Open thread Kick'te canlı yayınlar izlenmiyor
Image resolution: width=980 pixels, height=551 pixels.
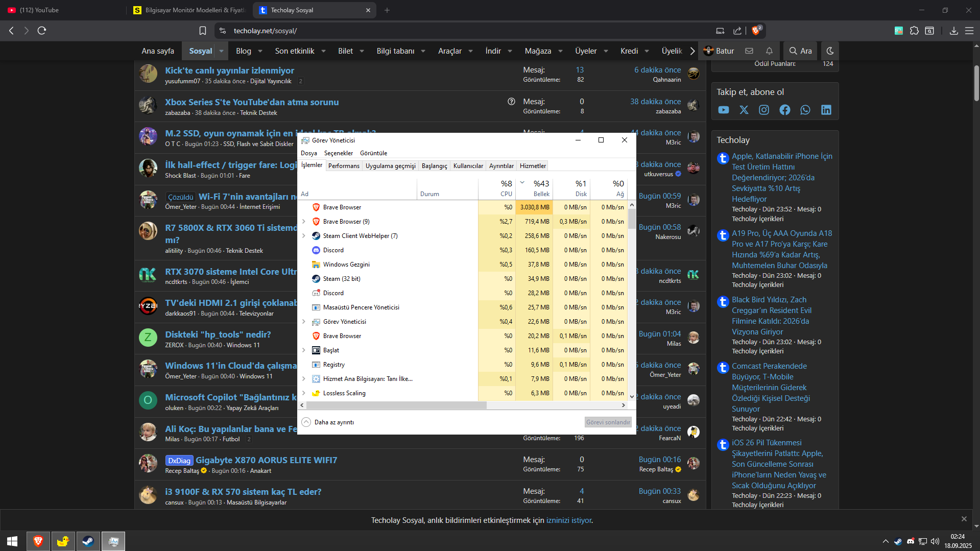click(229, 70)
